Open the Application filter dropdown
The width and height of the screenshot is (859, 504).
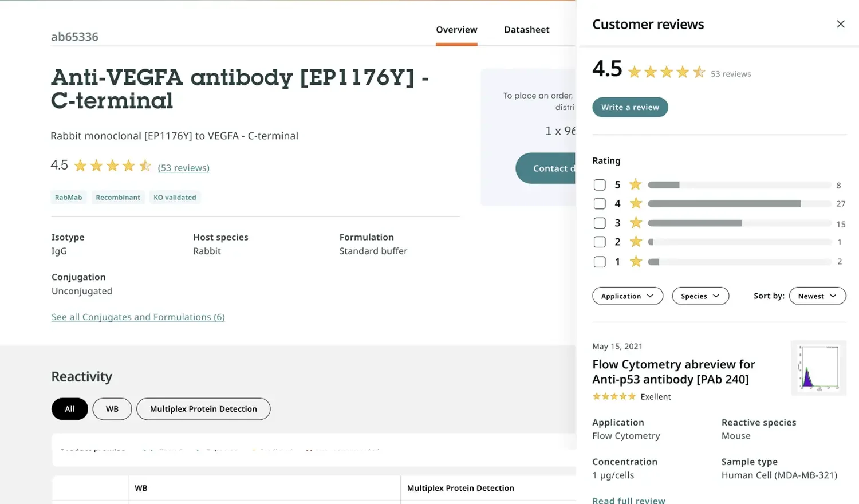[x=627, y=296]
